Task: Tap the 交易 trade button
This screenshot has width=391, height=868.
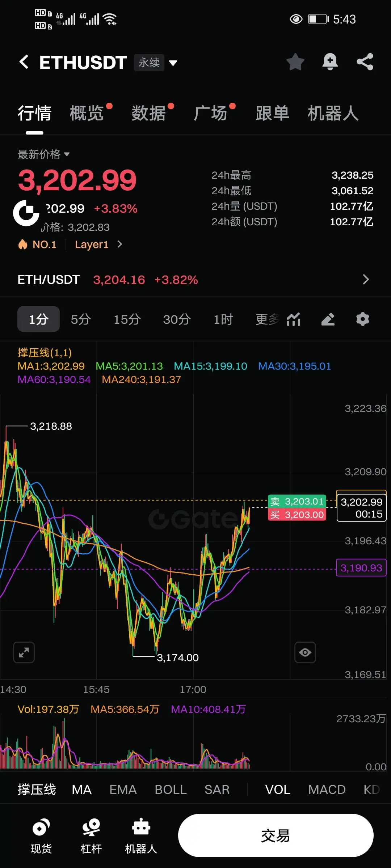Action: [x=276, y=835]
